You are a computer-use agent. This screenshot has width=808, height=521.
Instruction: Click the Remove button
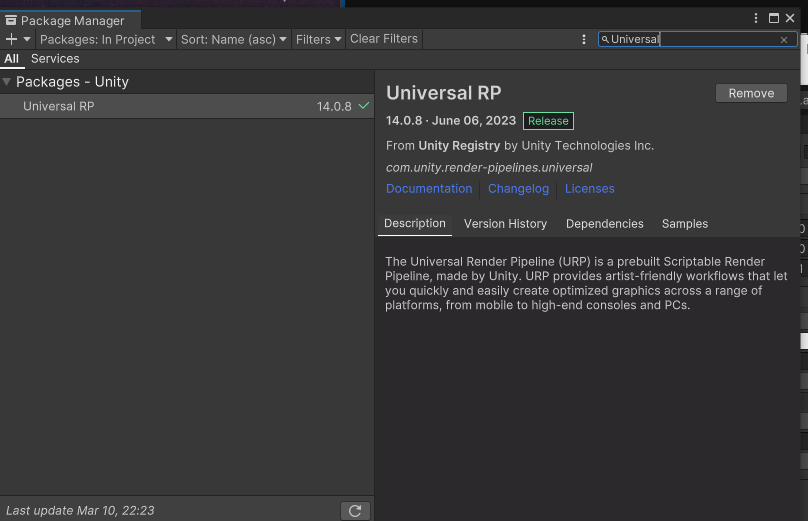tap(751, 93)
